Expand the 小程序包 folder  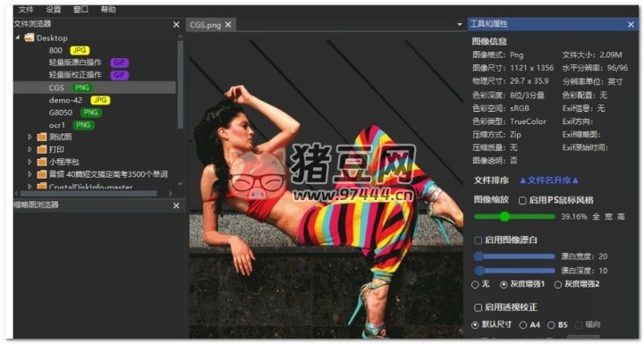30,162
